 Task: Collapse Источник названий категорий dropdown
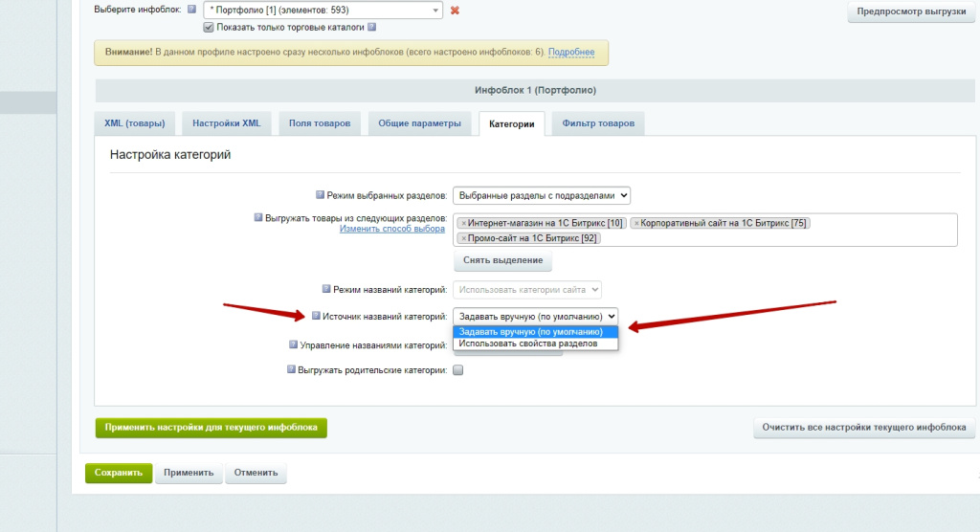pos(536,317)
